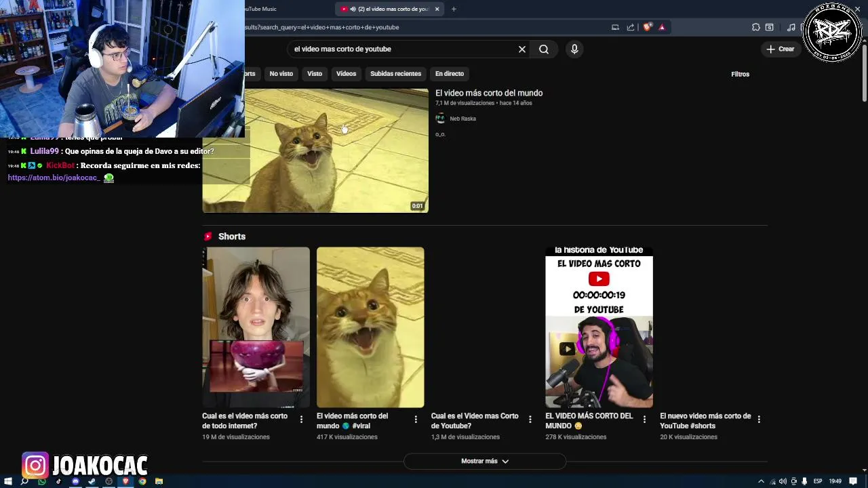The height and width of the screenshot is (488, 868).
Task: Select the "No visto" filter chip
Action: tap(281, 73)
